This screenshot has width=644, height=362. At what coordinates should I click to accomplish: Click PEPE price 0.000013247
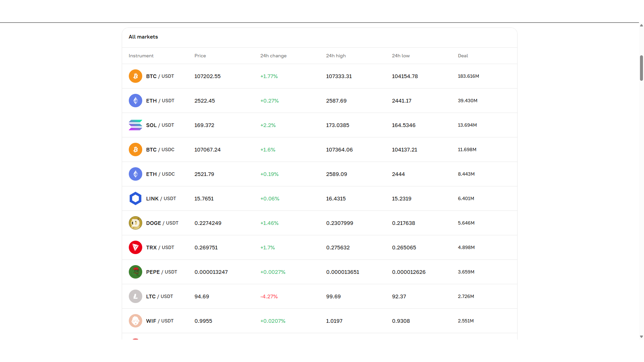(x=211, y=272)
